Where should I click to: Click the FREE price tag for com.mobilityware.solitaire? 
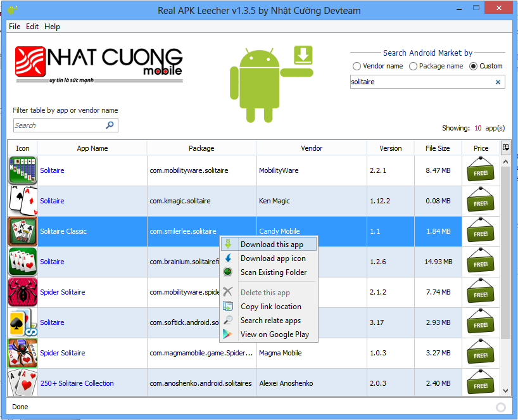pyautogui.click(x=481, y=170)
